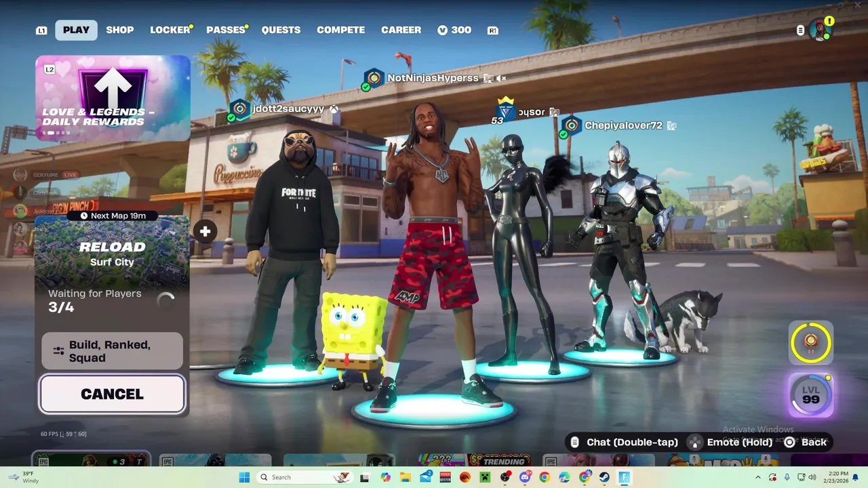This screenshot has width=868, height=488.
Task: Click the taskbar Search box
Action: 305,477
